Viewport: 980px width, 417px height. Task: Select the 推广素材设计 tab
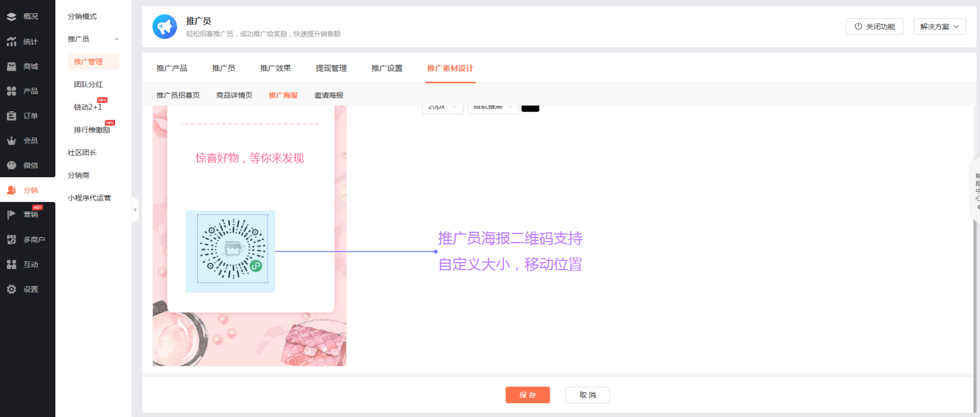pyautogui.click(x=450, y=68)
